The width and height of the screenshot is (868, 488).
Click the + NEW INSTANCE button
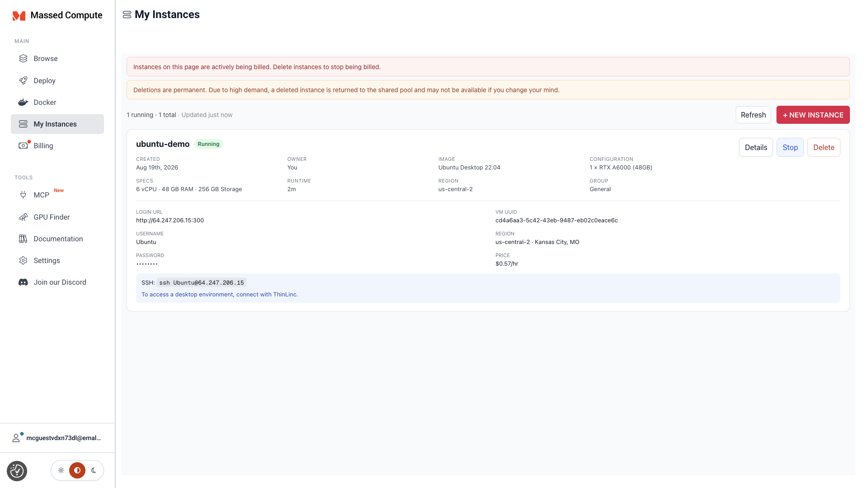pyautogui.click(x=813, y=115)
